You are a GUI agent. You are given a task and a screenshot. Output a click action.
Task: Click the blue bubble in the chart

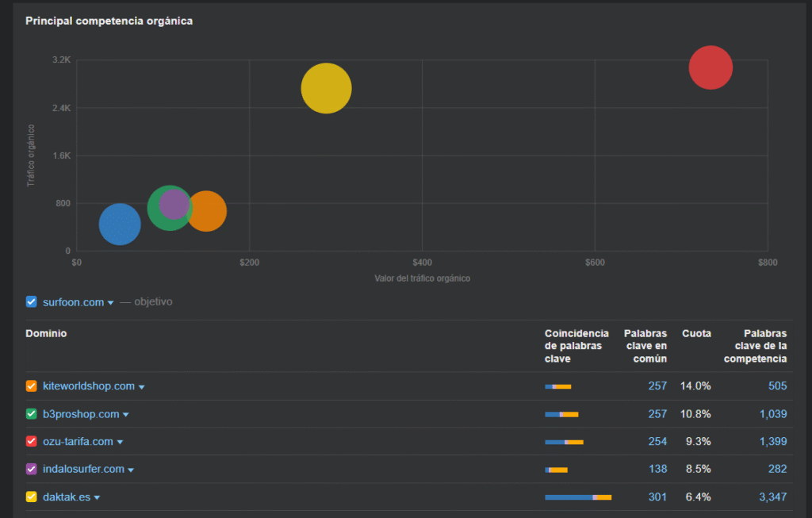click(x=120, y=224)
